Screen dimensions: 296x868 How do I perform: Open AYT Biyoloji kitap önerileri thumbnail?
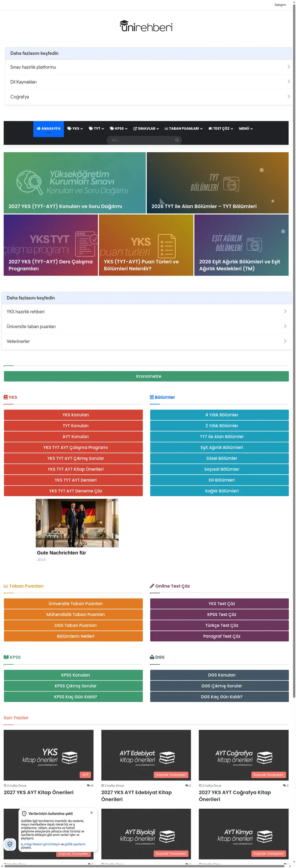[146, 834]
